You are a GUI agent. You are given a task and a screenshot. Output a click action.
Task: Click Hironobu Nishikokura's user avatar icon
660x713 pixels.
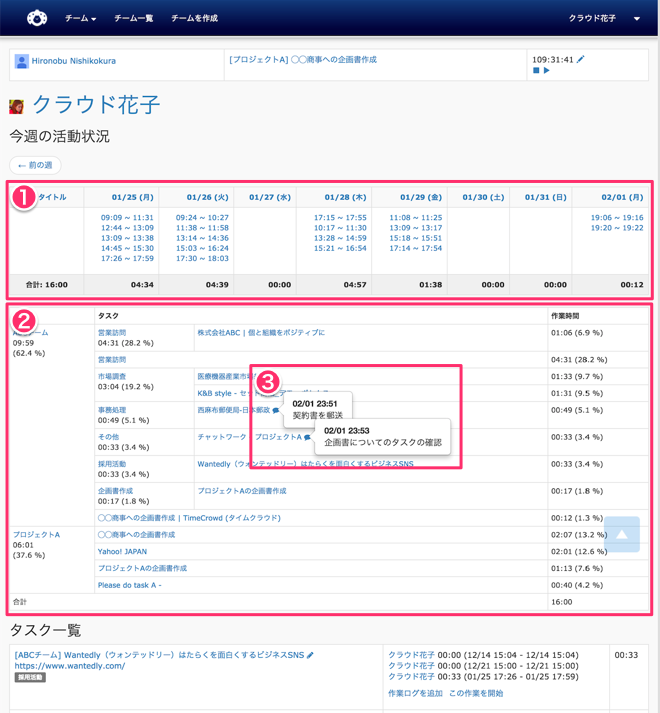click(x=21, y=61)
